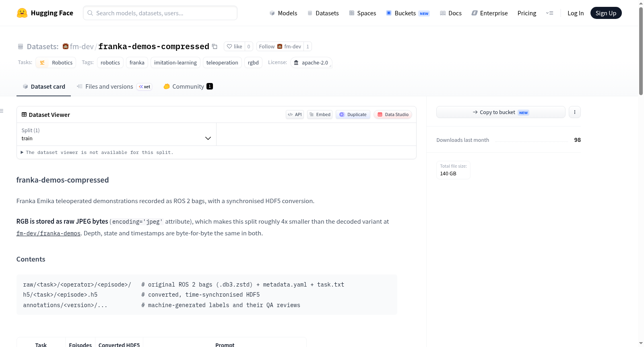Open Spaces in the top navigation
Screen dimensions: 644x347
(363, 13)
